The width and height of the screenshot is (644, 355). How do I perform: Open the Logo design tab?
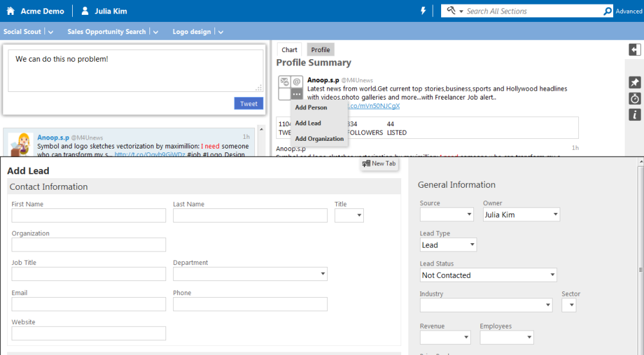pyautogui.click(x=191, y=32)
